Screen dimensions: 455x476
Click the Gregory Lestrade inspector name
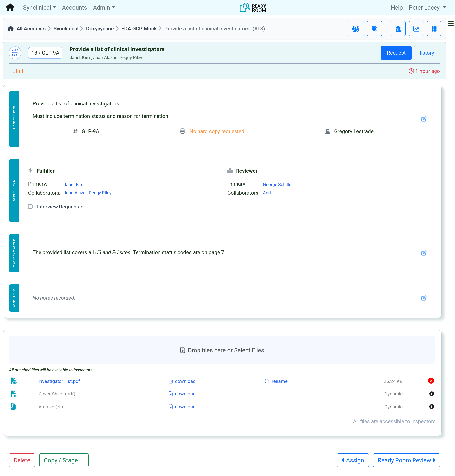coord(354,131)
